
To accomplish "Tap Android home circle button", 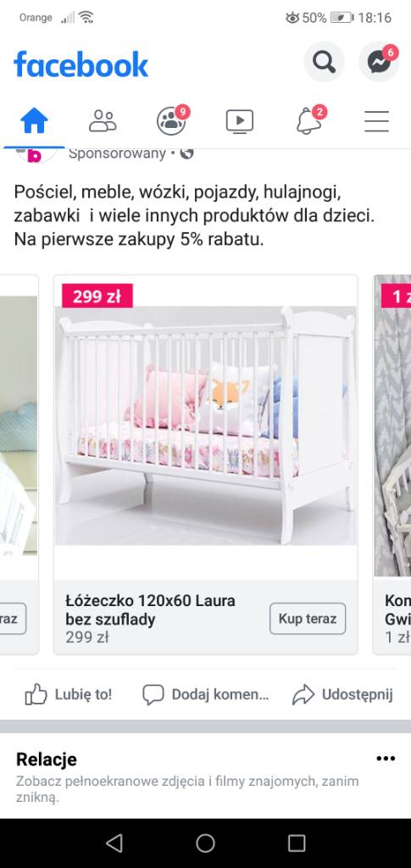I will [x=205, y=843].
